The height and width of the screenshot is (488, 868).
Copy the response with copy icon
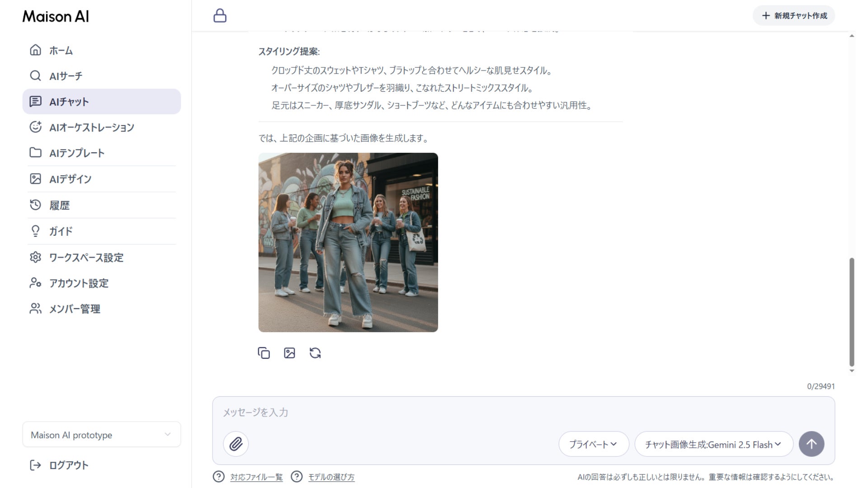click(264, 353)
